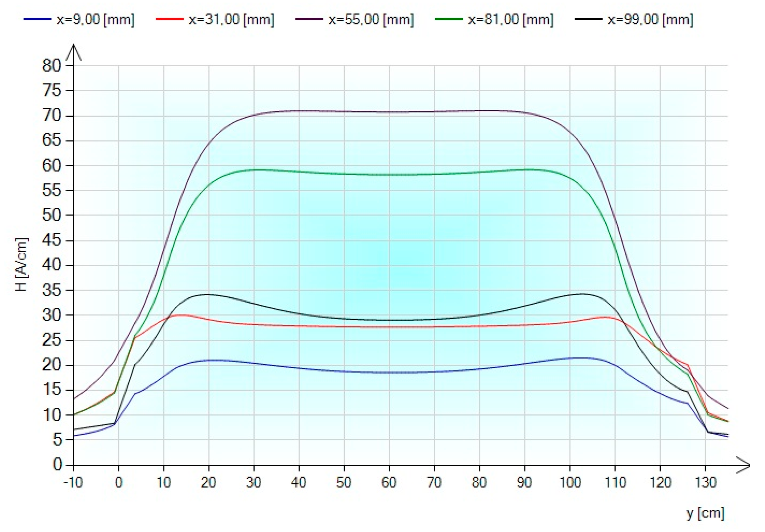Image resolution: width=765 pixels, height=532 pixels.
Task: Click the blue curve at its middle
Action: (389, 372)
